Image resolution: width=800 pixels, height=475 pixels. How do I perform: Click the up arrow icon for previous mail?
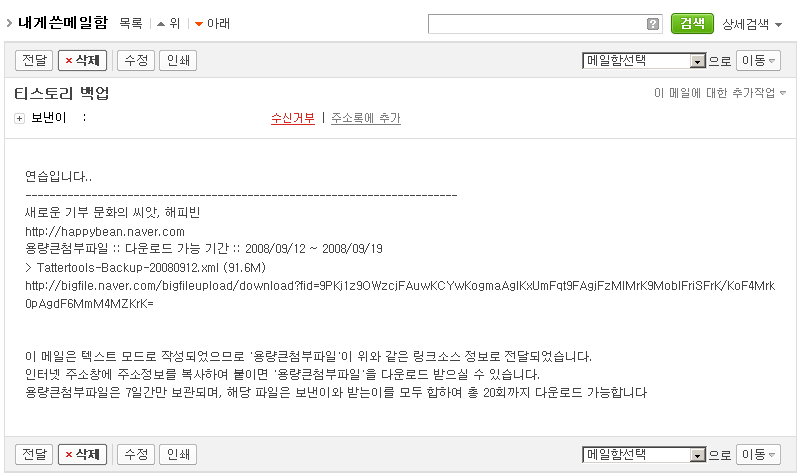(161, 24)
